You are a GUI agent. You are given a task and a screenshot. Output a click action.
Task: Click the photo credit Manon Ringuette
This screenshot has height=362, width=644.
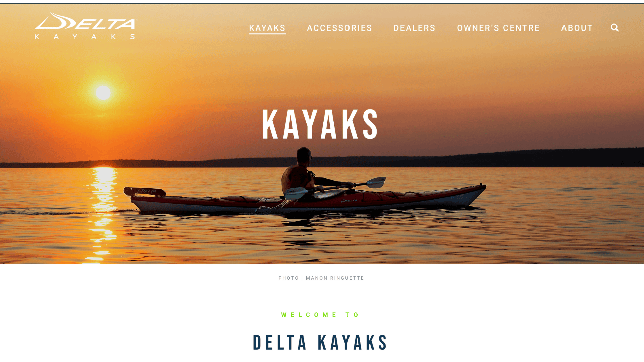335,278
